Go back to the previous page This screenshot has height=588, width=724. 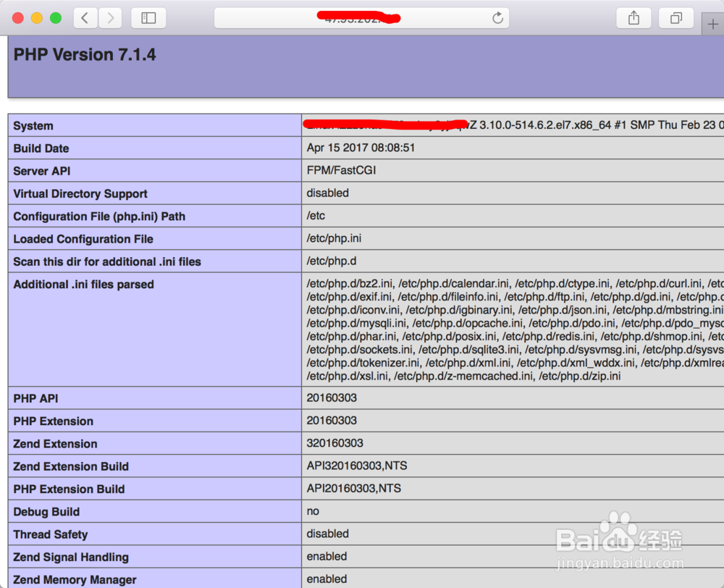(x=85, y=18)
